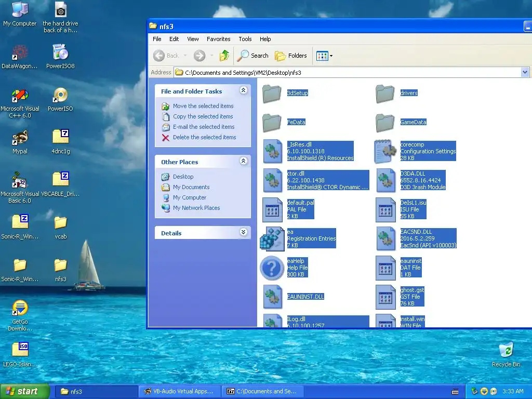The width and height of the screenshot is (532, 399).
Task: Toggle the Folders toolbar button
Action: click(x=291, y=56)
